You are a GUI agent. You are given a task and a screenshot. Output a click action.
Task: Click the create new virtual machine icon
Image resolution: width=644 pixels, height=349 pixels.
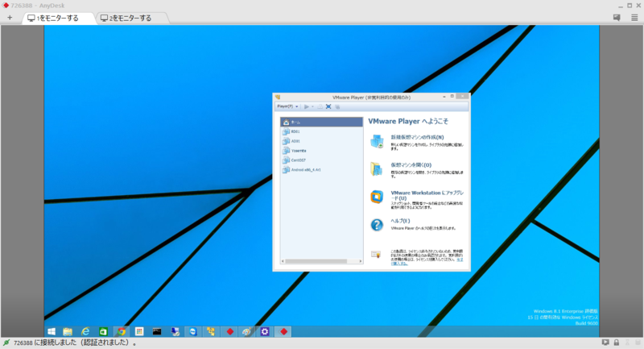[377, 141]
